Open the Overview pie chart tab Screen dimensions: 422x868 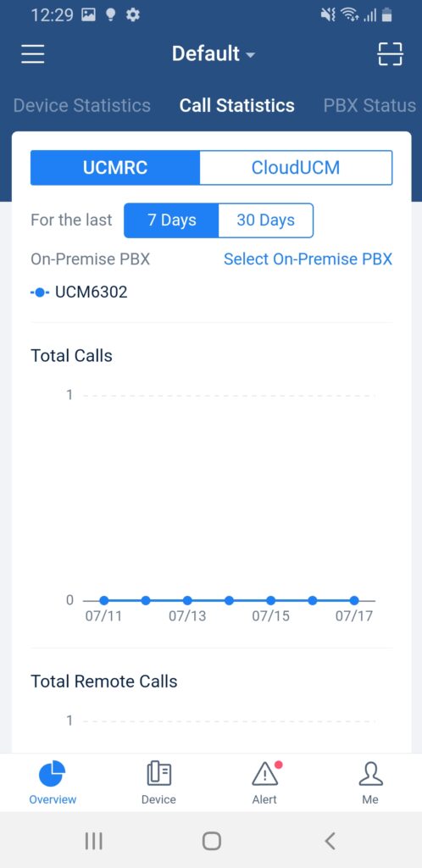pyautogui.click(x=53, y=782)
